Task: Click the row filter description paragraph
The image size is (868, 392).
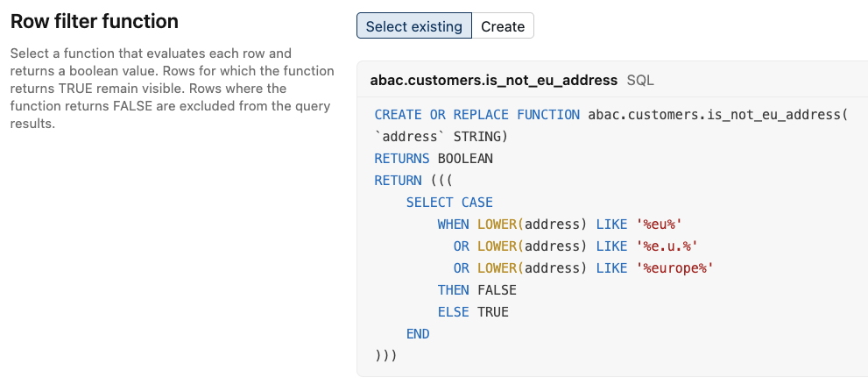Action: [x=173, y=89]
